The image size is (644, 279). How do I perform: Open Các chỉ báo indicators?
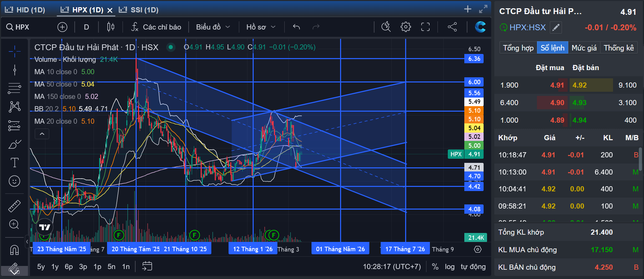pyautogui.click(x=156, y=27)
